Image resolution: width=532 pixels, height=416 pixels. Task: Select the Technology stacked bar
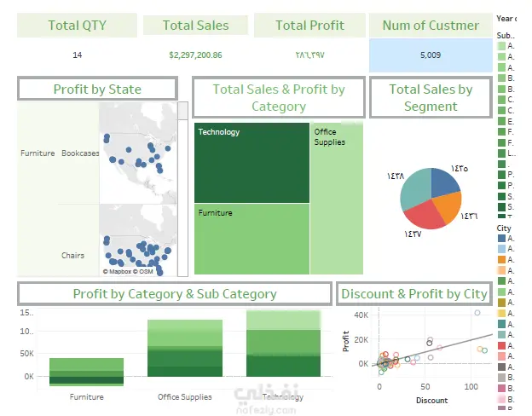pos(283,344)
